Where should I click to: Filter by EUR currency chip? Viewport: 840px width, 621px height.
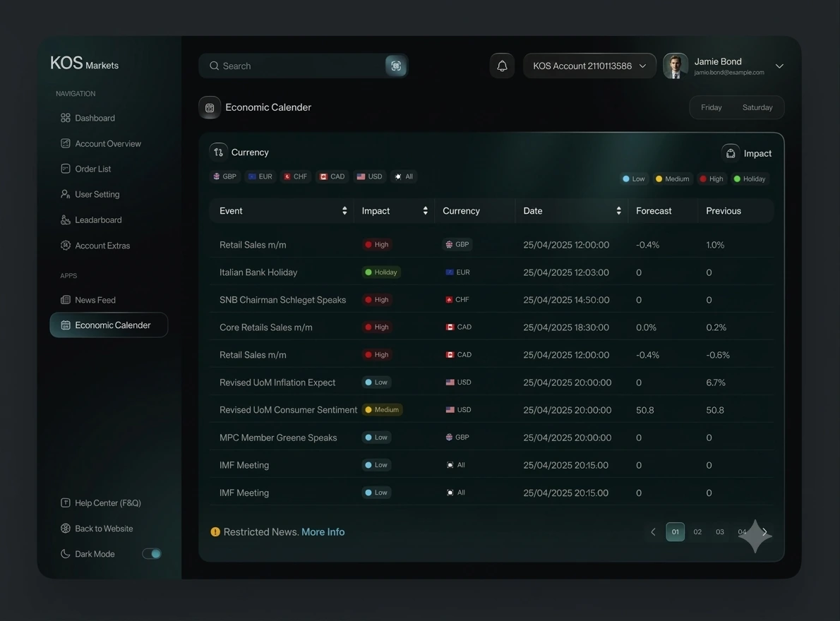click(x=260, y=176)
